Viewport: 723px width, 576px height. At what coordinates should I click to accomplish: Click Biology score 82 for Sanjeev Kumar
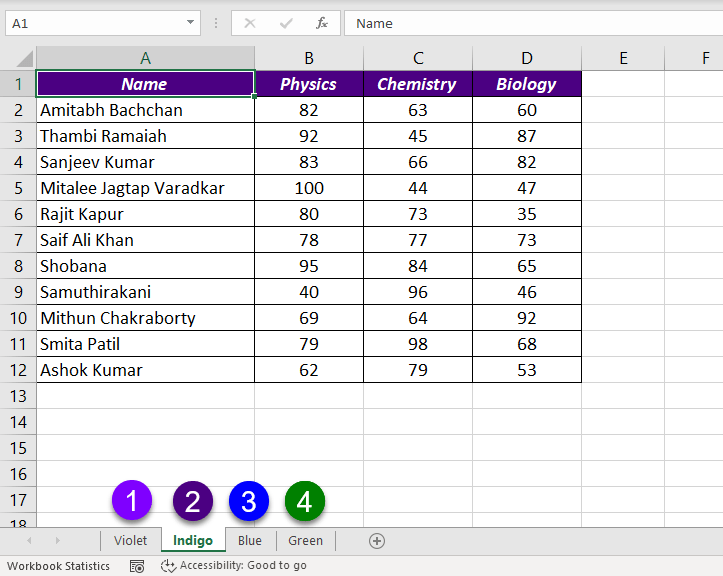click(527, 162)
